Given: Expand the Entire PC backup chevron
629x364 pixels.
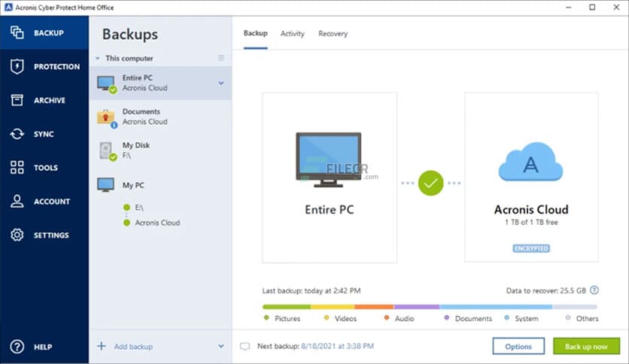Looking at the screenshot, I should tap(220, 83).
